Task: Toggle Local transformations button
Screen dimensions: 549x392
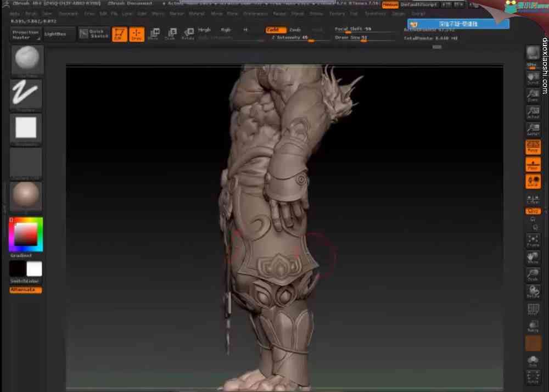Action: pyautogui.click(x=533, y=181)
